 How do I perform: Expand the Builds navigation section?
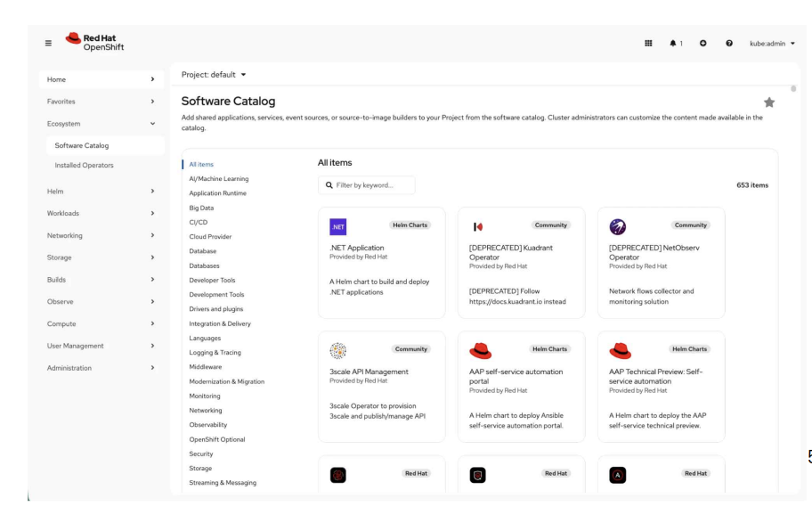[101, 279]
